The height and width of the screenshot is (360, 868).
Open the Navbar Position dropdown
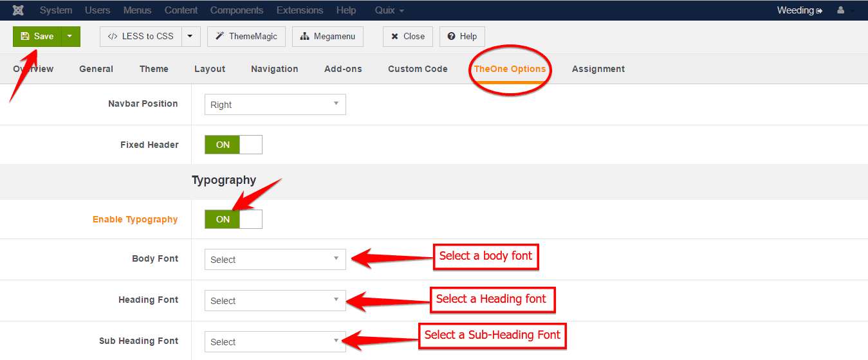[x=275, y=105]
